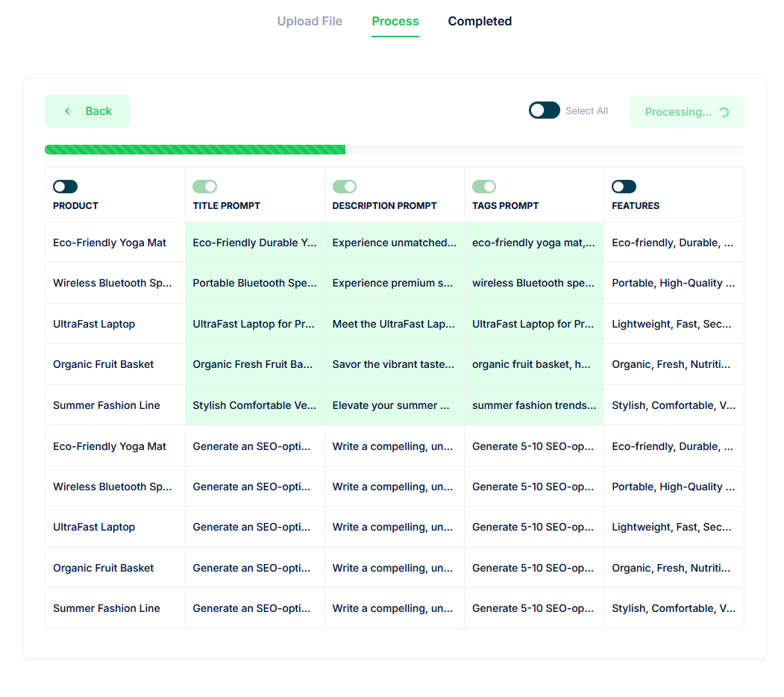
Task: Click the Processing... button label
Action: [x=678, y=112]
